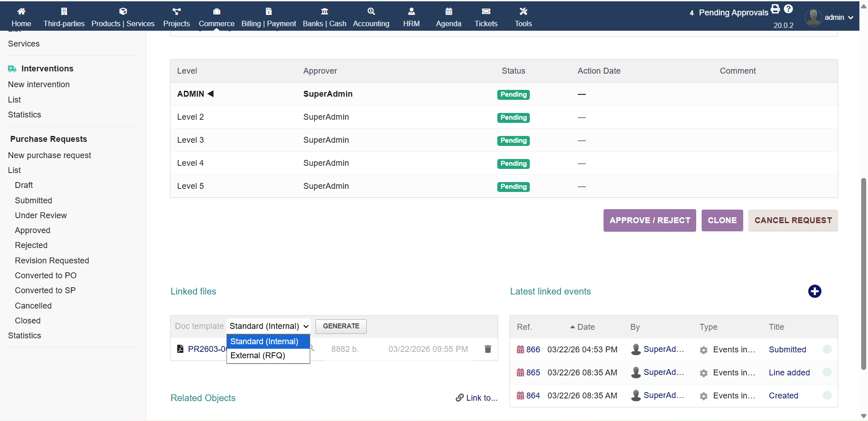Screen dimensions: 868x421
Task: Toggle status circle on Created event row
Action: coord(827,395)
